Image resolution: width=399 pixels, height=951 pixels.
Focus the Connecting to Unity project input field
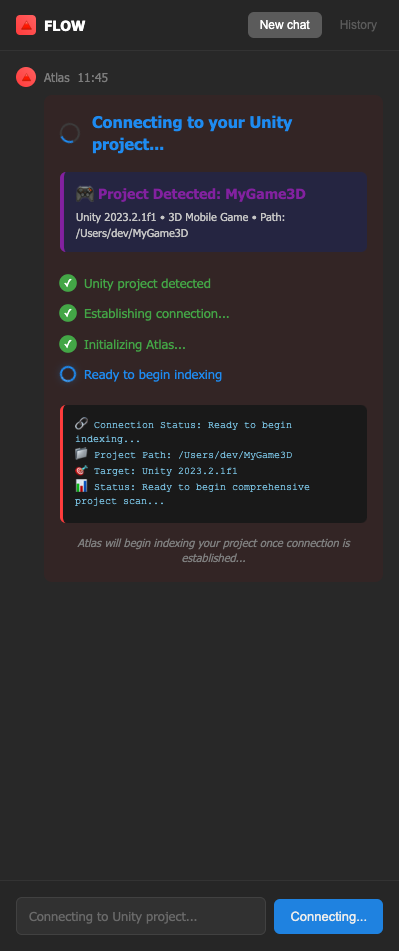(x=141, y=916)
